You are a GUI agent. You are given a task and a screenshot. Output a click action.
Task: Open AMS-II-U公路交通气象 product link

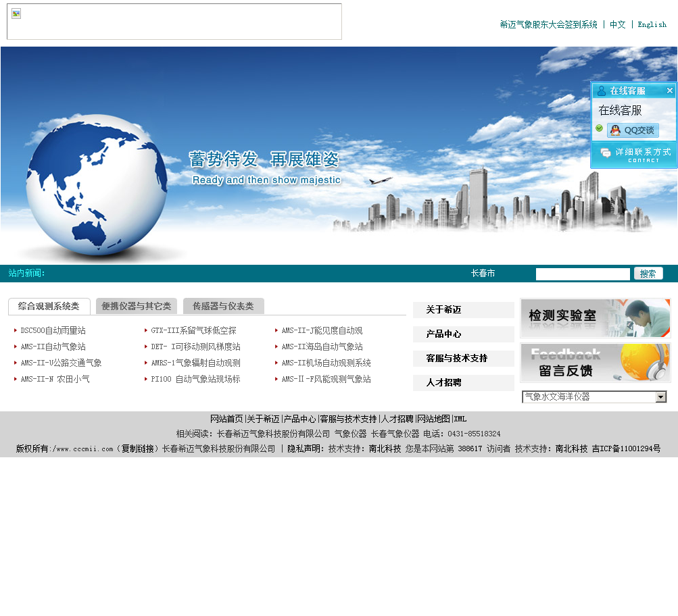click(x=61, y=363)
